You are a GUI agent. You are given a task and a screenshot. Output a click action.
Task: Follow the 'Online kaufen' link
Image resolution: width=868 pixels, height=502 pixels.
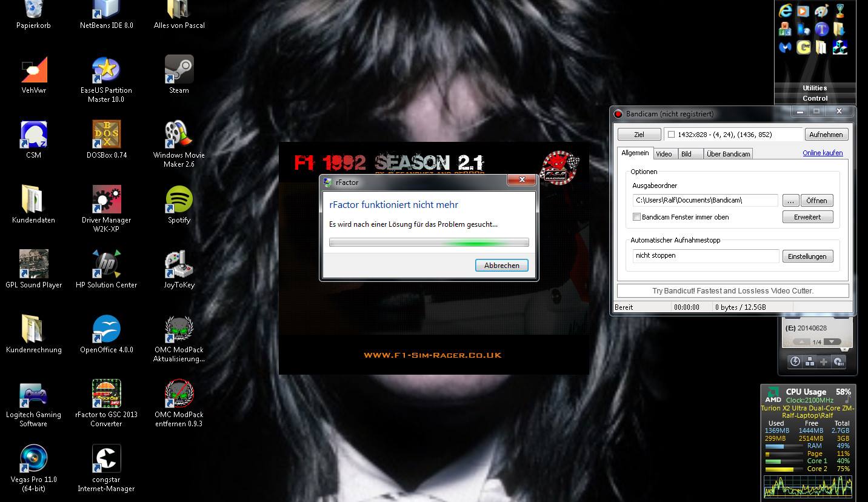[x=823, y=153]
